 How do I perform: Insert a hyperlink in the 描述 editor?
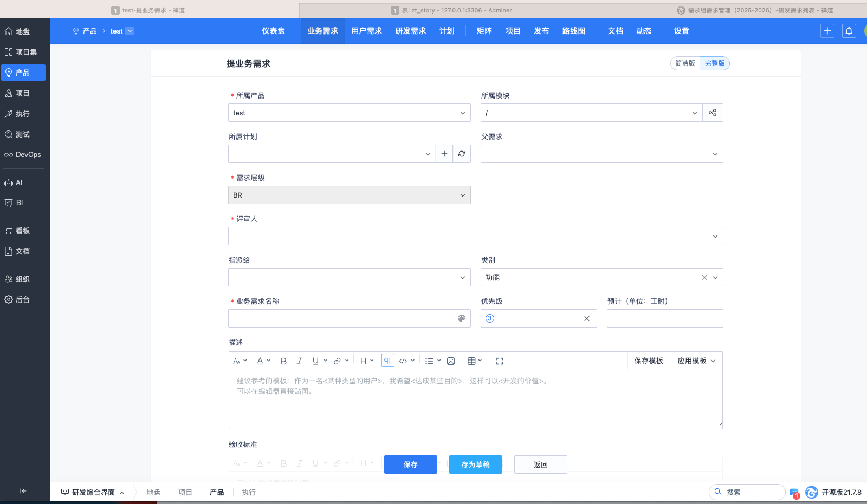coord(338,361)
